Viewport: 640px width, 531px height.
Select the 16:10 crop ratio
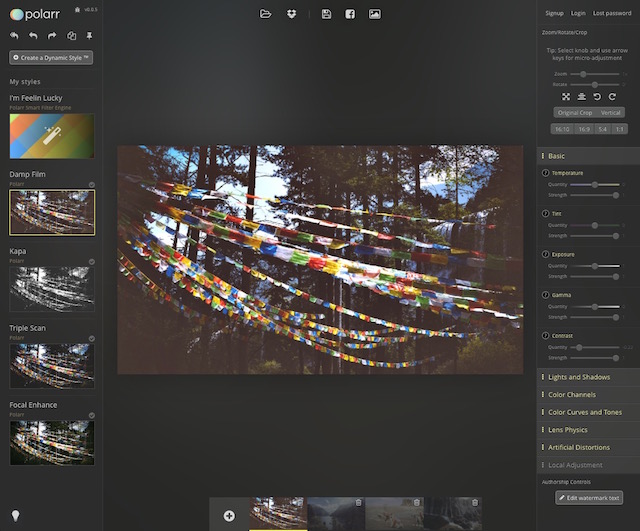pyautogui.click(x=562, y=129)
